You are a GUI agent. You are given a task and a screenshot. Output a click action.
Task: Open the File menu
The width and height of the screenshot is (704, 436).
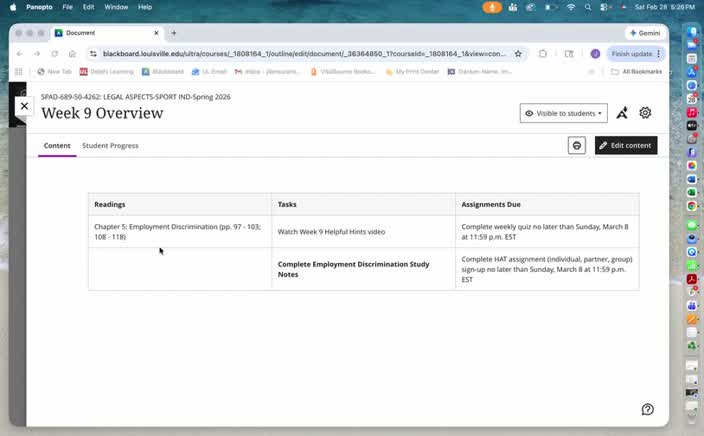[67, 7]
